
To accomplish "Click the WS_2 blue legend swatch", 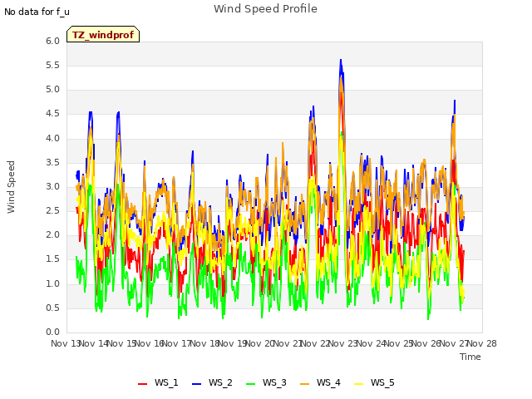I will pyautogui.click(x=196, y=384).
